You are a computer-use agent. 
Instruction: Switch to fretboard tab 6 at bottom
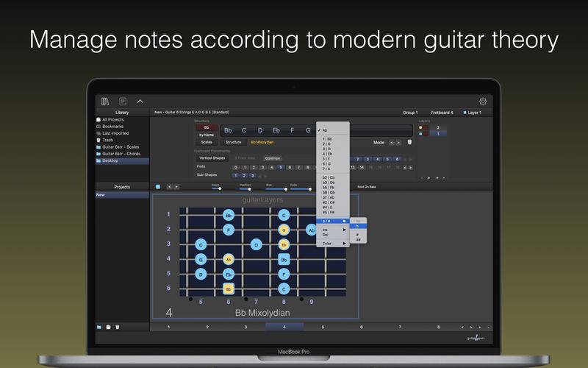(x=361, y=327)
